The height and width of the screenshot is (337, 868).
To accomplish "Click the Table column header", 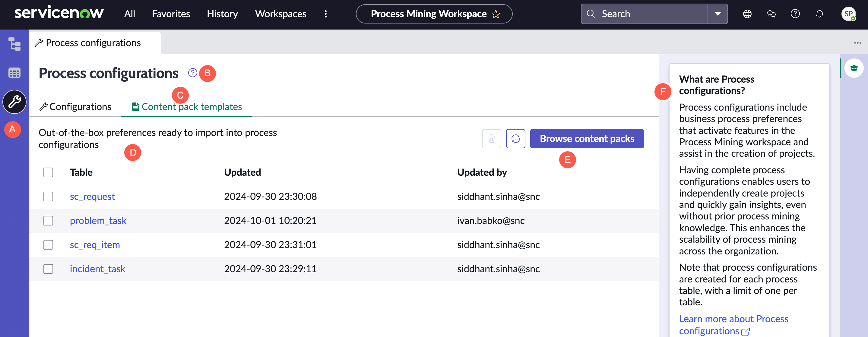I will 81,172.
